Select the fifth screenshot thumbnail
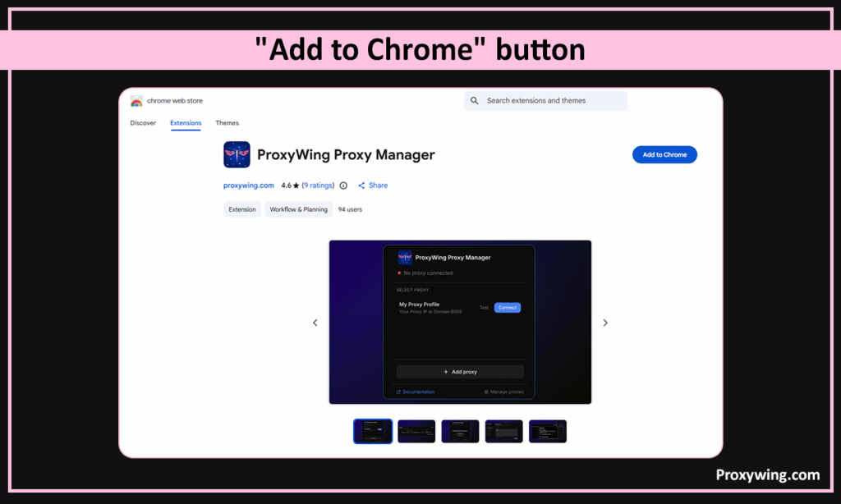 (548, 431)
